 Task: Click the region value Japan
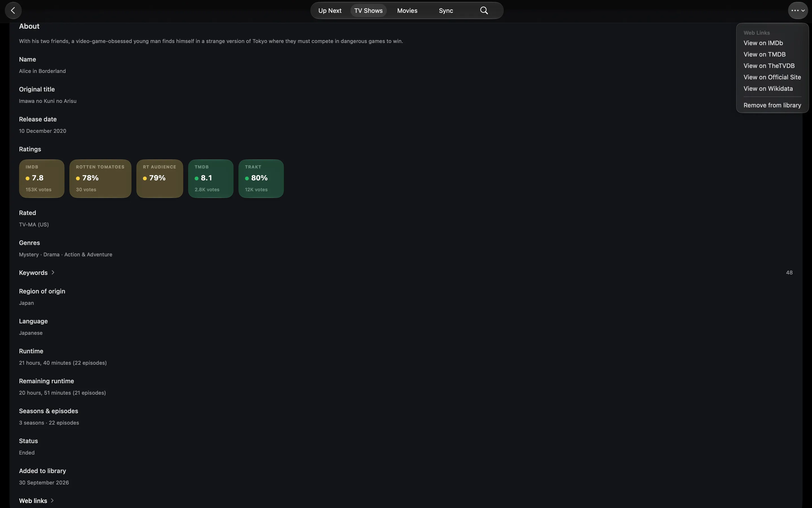click(x=27, y=303)
